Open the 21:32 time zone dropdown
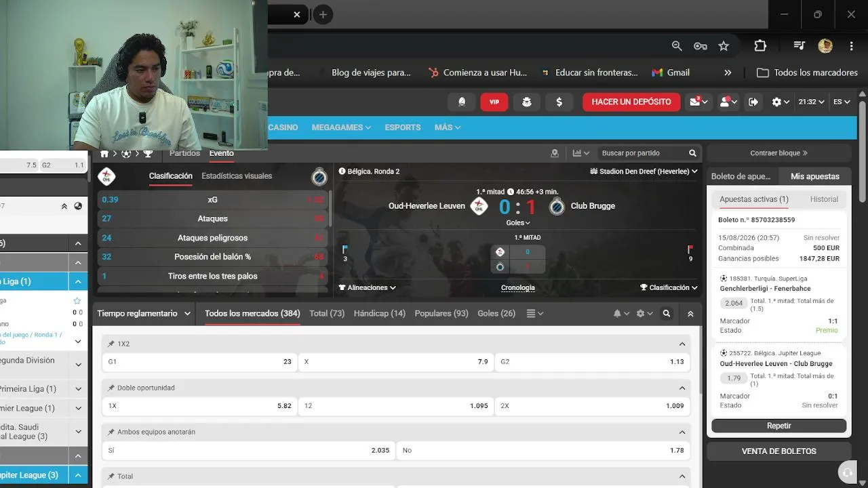The image size is (868, 488). point(811,102)
